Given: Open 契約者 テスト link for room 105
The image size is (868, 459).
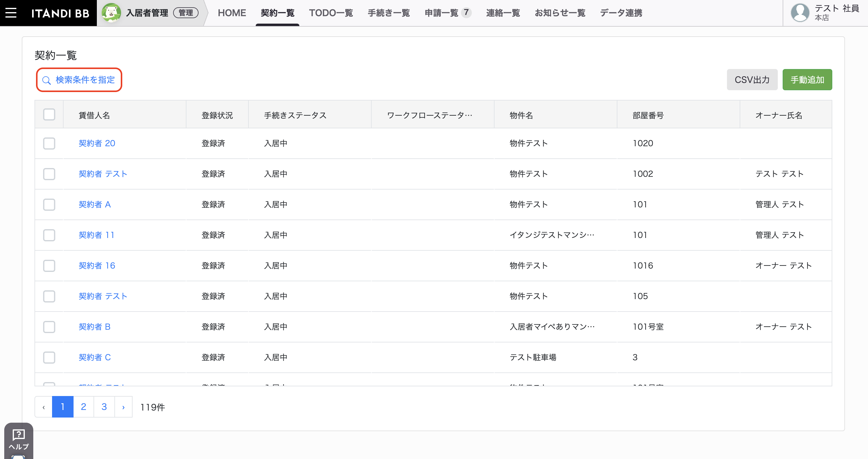Looking at the screenshot, I should point(103,296).
